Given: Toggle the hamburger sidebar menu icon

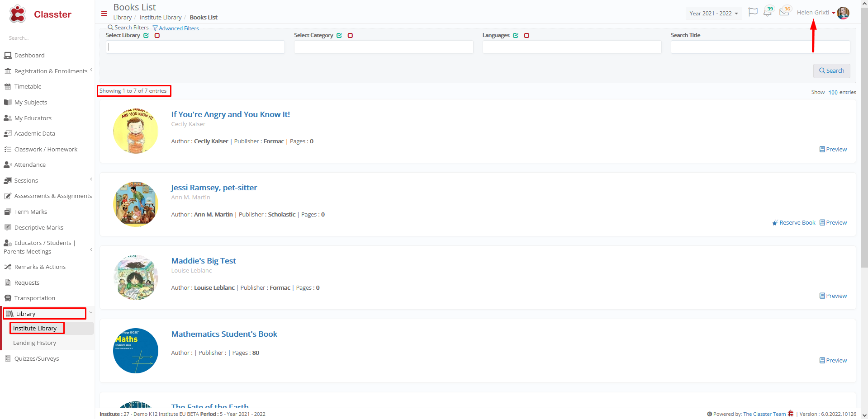Looking at the screenshot, I should 104,14.
